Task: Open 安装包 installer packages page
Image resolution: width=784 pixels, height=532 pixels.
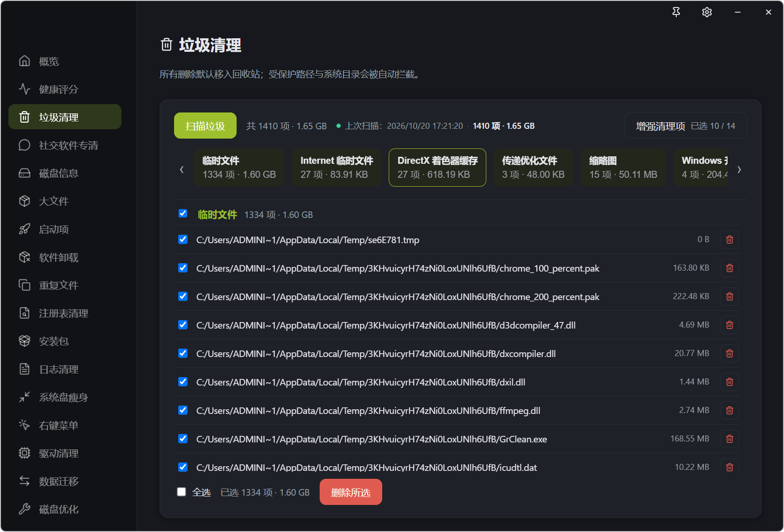Action: point(65,341)
